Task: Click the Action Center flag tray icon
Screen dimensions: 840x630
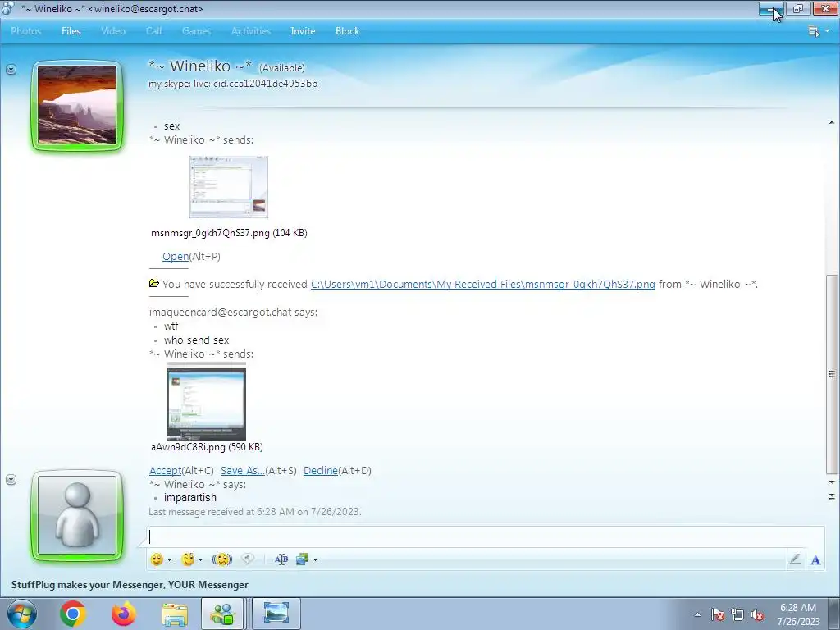Action: point(717,614)
